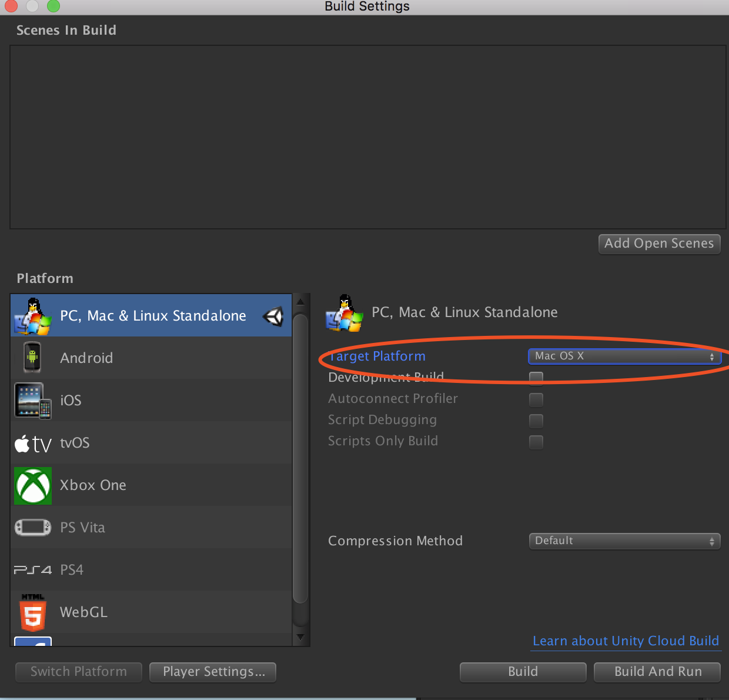Click the Build And Run button
Image resolution: width=729 pixels, height=700 pixels.
point(657,672)
